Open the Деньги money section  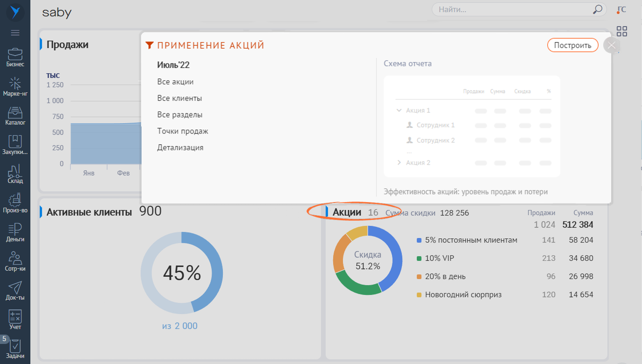pyautogui.click(x=15, y=232)
